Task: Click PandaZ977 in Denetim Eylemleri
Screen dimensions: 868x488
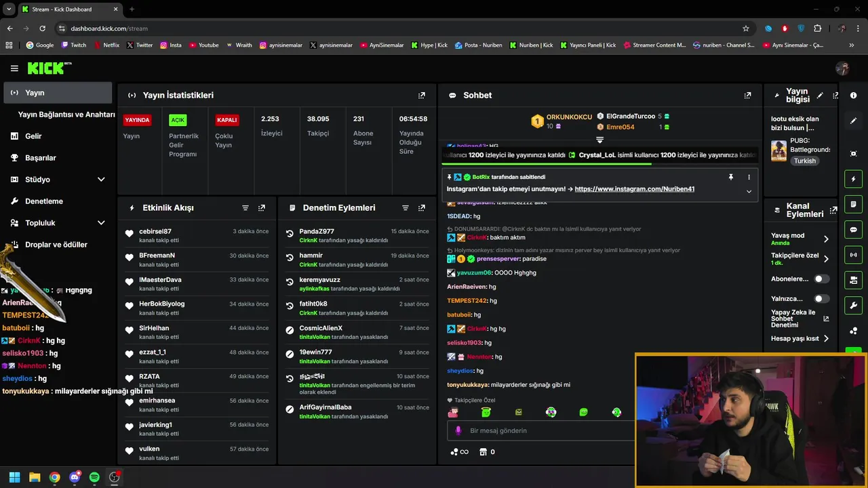Action: point(317,232)
